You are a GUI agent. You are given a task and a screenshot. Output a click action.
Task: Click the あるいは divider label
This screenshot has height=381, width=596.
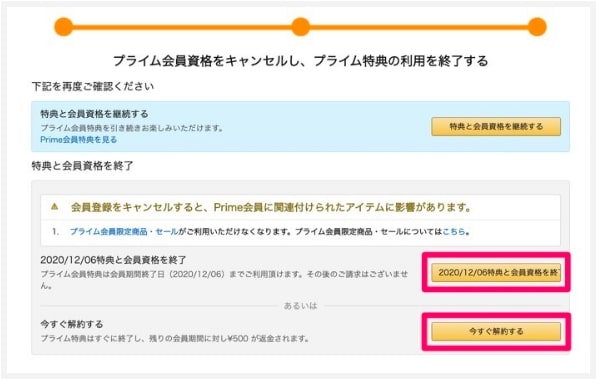click(300, 306)
